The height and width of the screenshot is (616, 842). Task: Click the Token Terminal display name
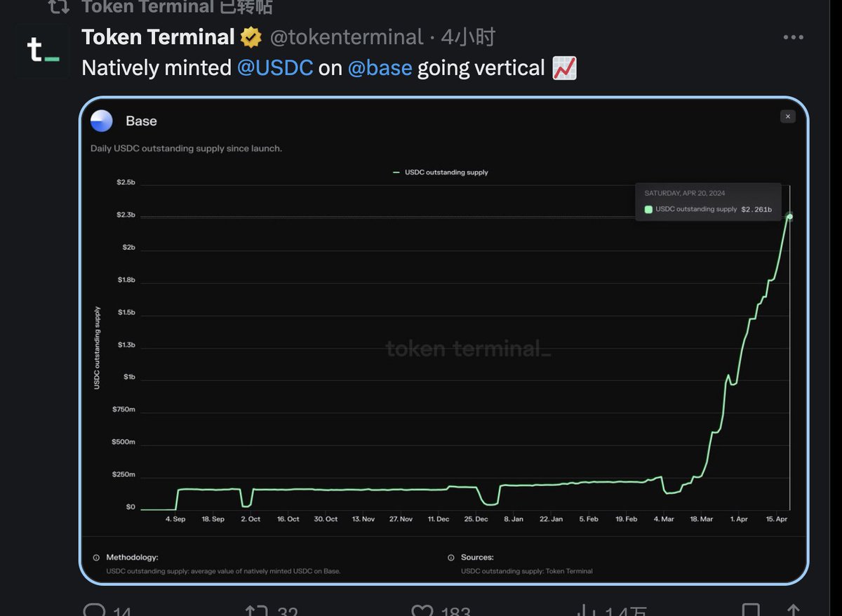[x=158, y=37]
